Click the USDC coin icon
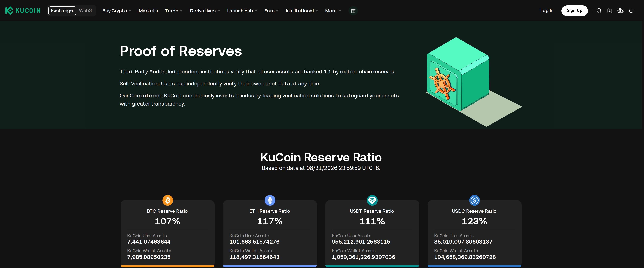Viewport: 644px width, 268px height. click(474, 200)
